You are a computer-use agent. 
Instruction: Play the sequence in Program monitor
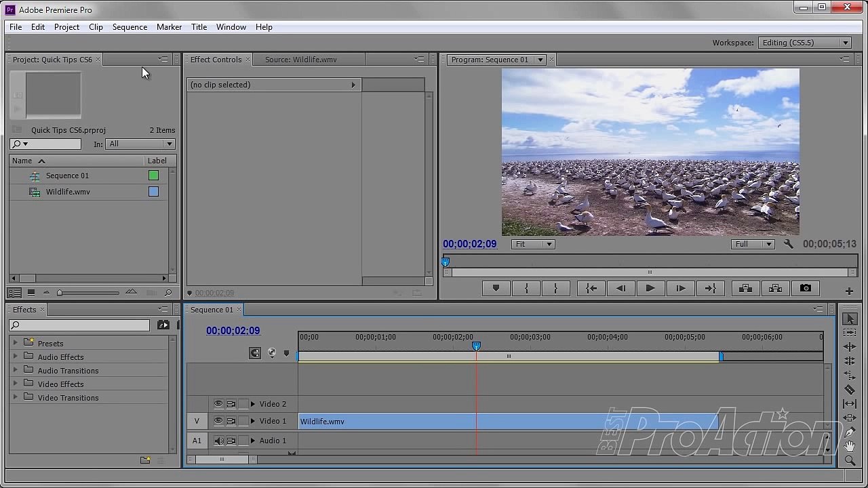tap(650, 289)
